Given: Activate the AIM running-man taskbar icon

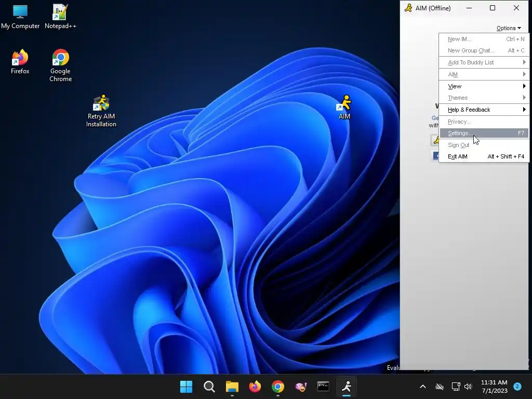Looking at the screenshot, I should tap(347, 387).
